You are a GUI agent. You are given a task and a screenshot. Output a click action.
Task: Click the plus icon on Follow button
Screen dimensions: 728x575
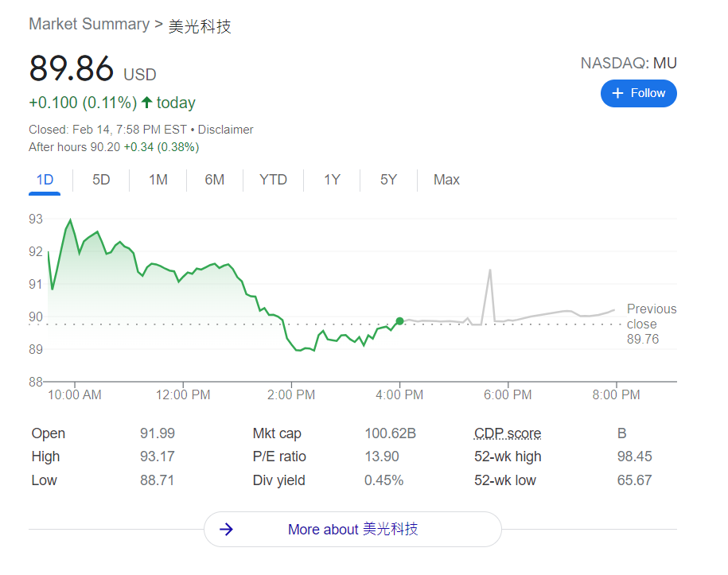pos(617,93)
